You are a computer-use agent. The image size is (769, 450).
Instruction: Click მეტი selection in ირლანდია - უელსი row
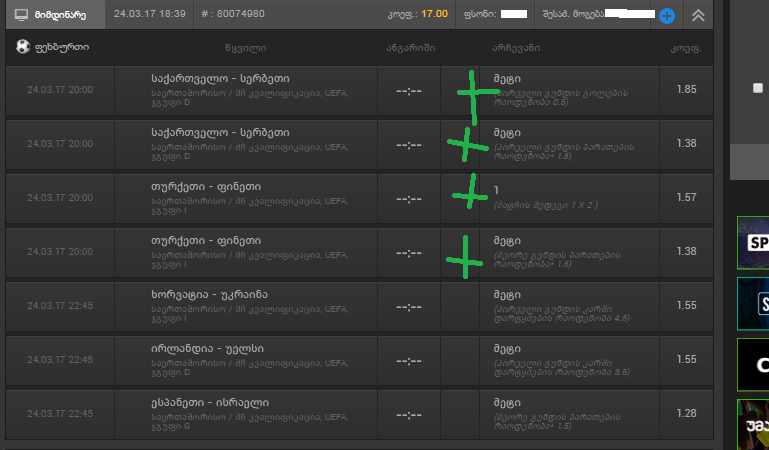tap(507, 349)
